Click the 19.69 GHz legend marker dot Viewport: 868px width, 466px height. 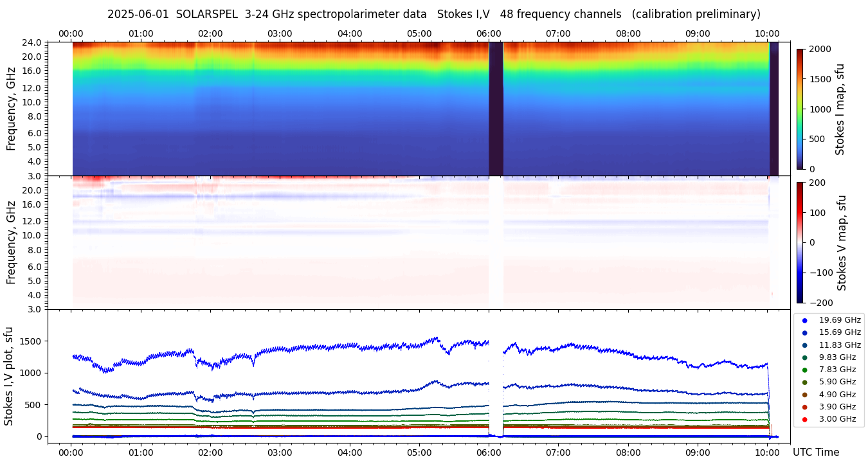(x=804, y=320)
